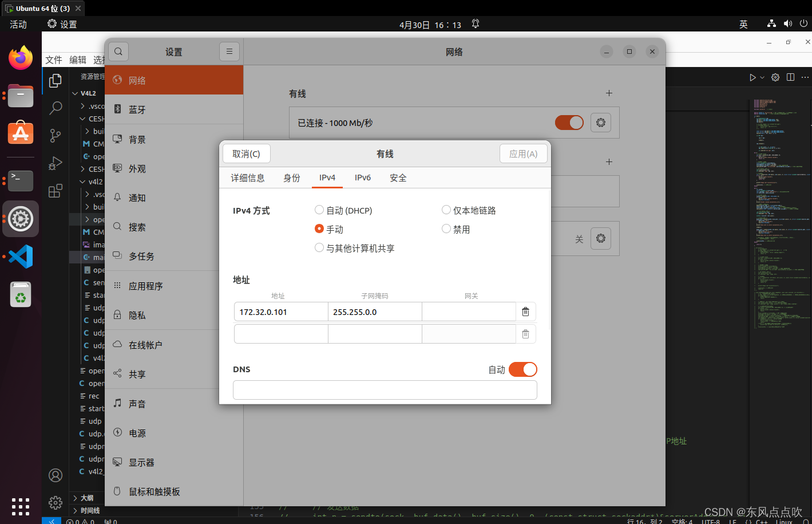Image resolution: width=812 pixels, height=524 pixels.
Task: Open the system volume icon menu
Action: coord(788,24)
